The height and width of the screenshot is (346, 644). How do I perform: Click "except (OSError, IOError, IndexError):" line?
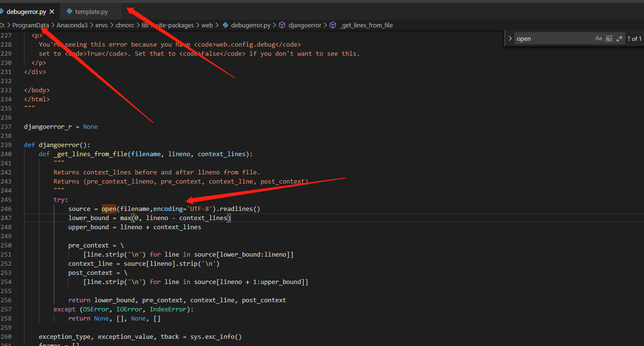point(124,309)
